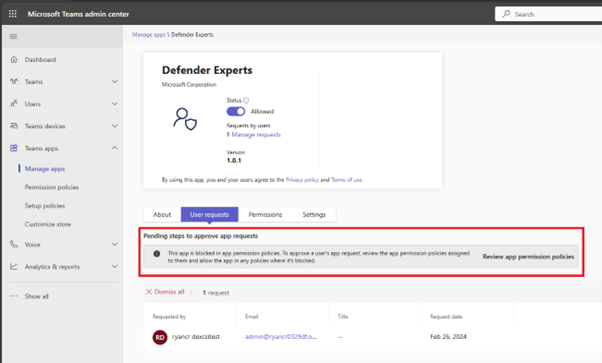
Task: Open the Terms of use link
Action: [347, 180]
